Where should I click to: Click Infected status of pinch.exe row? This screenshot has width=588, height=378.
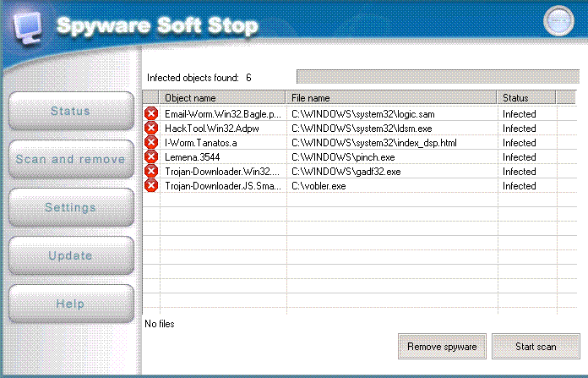click(x=519, y=157)
